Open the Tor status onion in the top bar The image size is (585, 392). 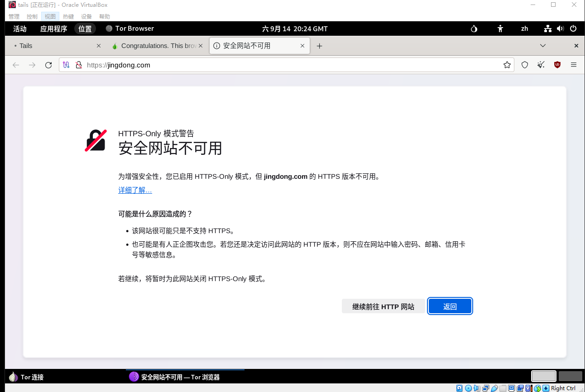tap(474, 29)
